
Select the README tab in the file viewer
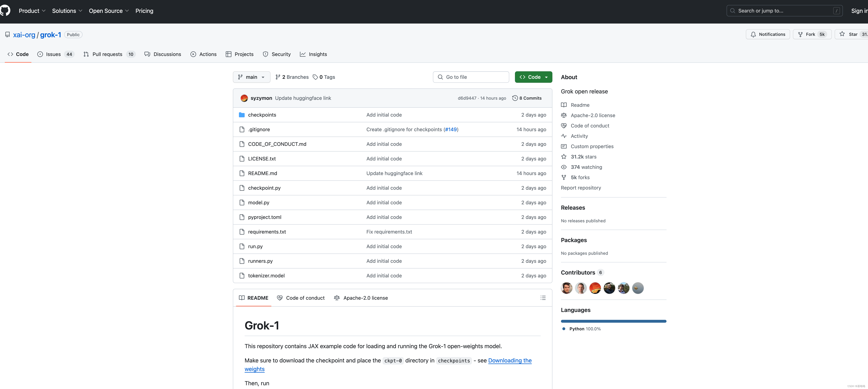tap(254, 298)
